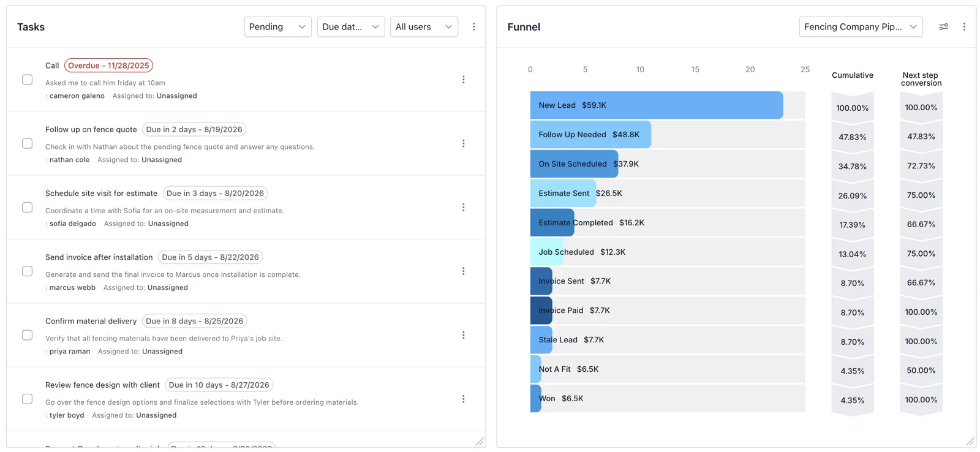Open the All users filter dropdown
The height and width of the screenshot is (452, 980).
424,27
